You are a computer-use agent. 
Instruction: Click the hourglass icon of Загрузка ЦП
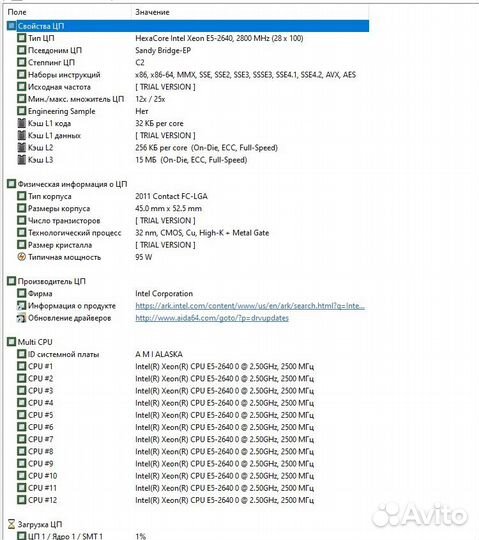click(x=11, y=524)
